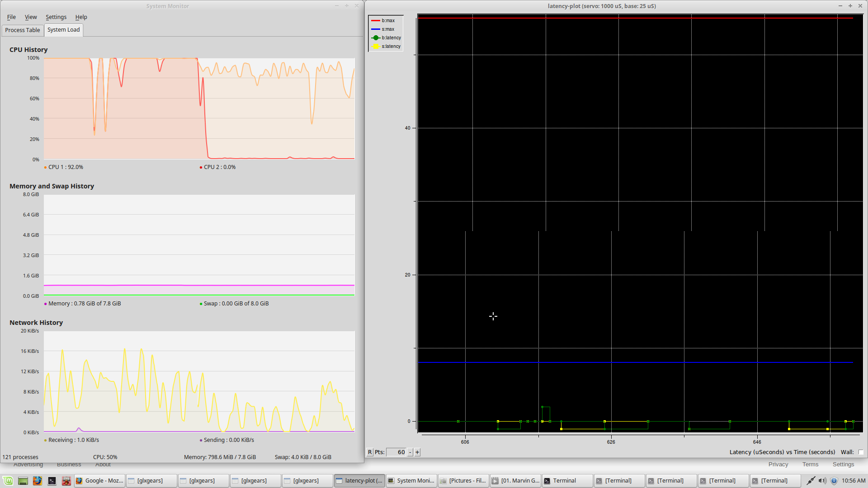Open the update manager shield tray icon
Image resolution: width=868 pixels, height=488 pixels.
tap(834, 481)
